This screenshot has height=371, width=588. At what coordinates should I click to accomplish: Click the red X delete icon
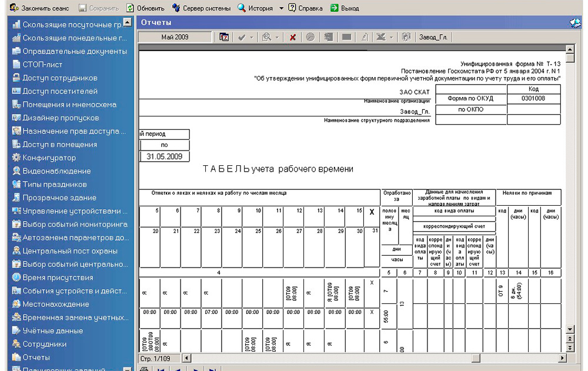[x=293, y=37]
